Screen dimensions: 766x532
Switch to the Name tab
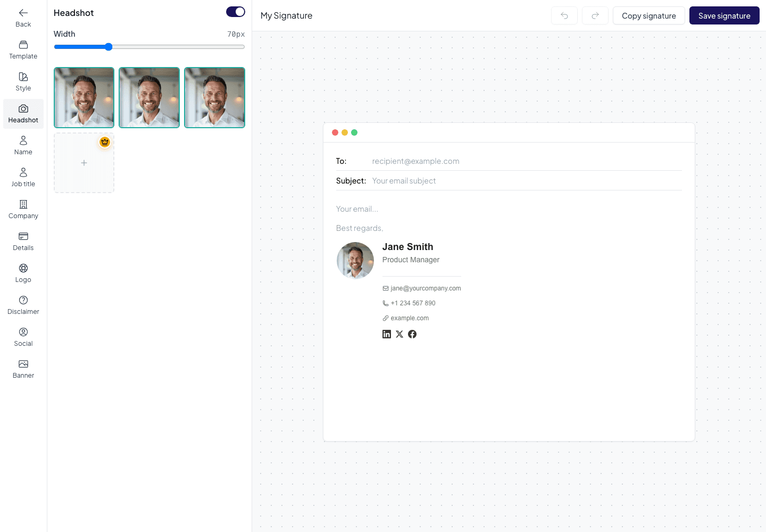pos(23,146)
